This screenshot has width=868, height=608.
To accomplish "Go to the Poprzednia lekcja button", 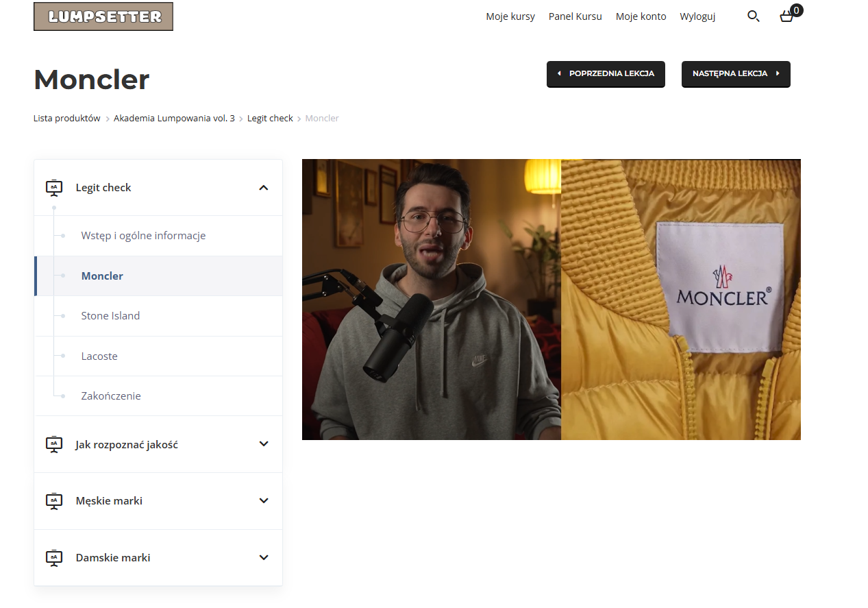I will click(x=606, y=74).
